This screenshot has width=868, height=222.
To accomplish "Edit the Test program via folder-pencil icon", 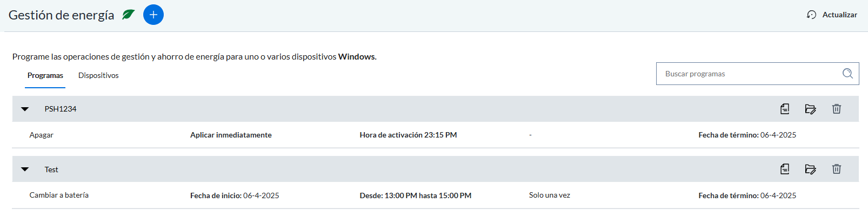I will pos(810,169).
